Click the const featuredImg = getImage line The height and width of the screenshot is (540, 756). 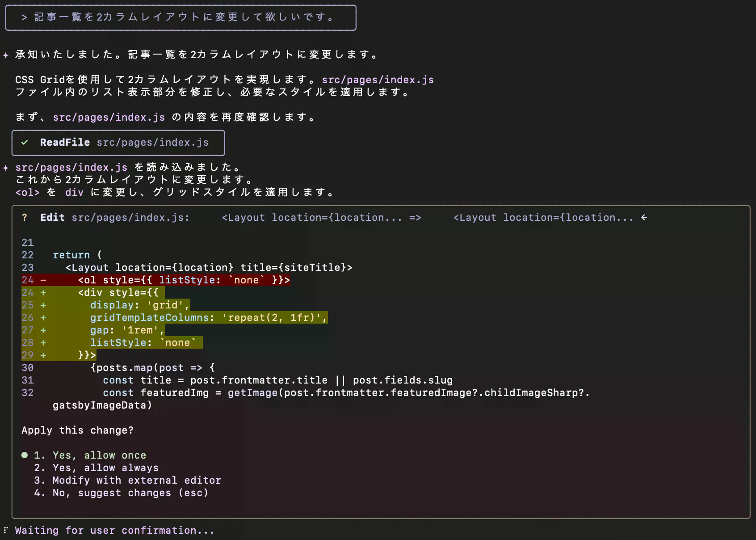346,392
